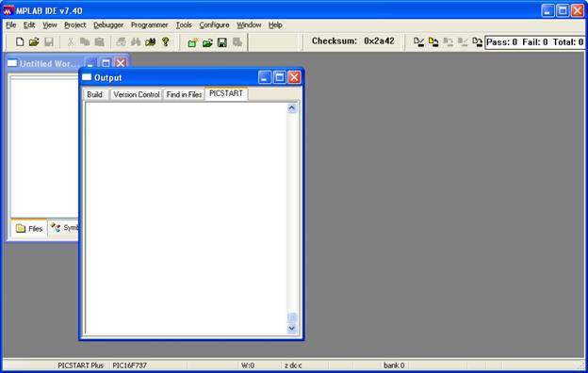Click the Print toolbar icon

(121, 41)
